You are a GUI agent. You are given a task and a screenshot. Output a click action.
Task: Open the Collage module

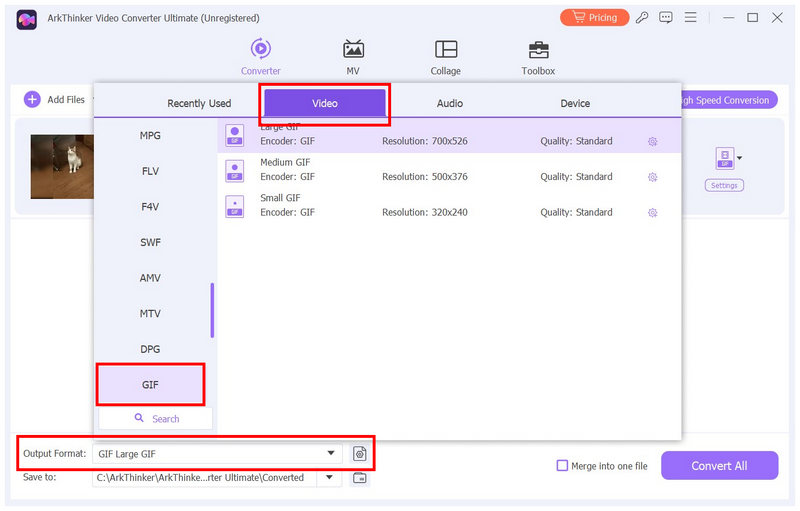(446, 57)
